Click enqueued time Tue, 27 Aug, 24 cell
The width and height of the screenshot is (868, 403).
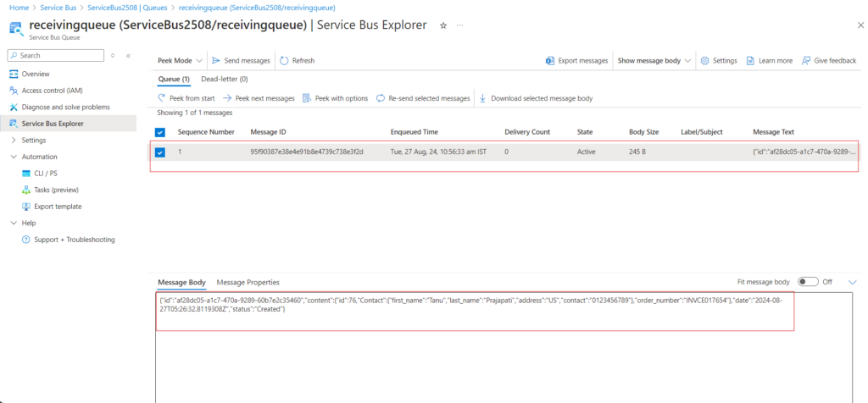click(438, 152)
